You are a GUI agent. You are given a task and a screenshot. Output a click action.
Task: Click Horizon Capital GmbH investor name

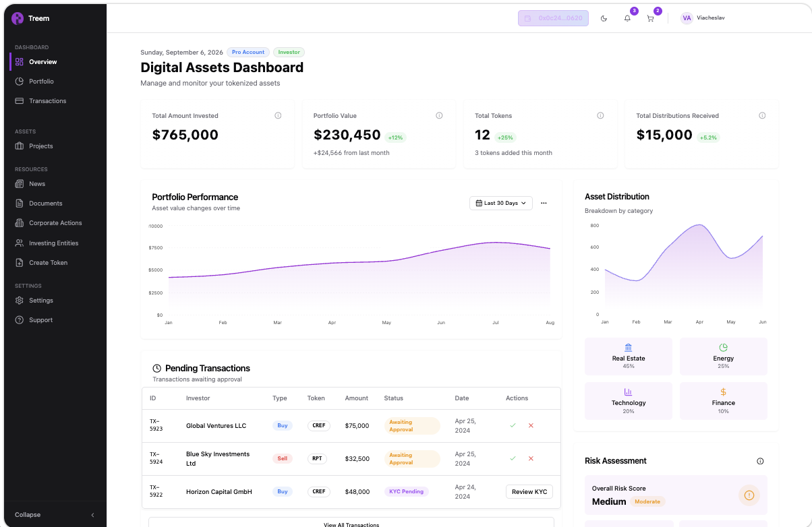[219, 492]
